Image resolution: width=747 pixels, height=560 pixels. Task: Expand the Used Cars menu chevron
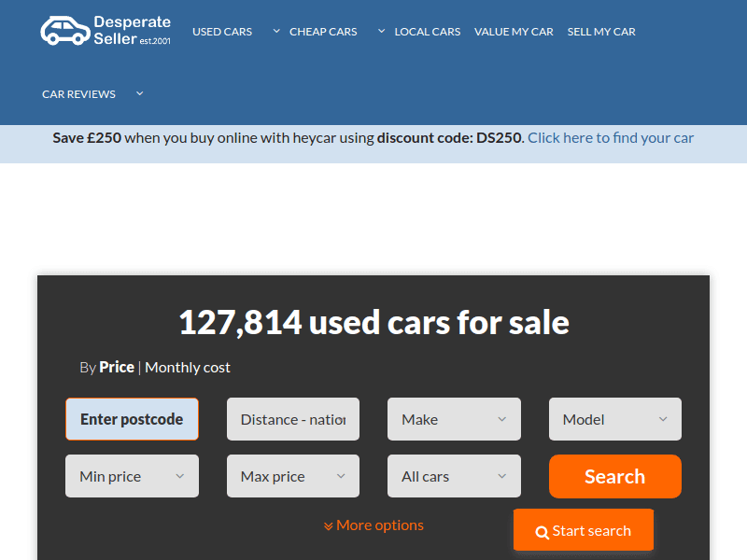coord(276,31)
